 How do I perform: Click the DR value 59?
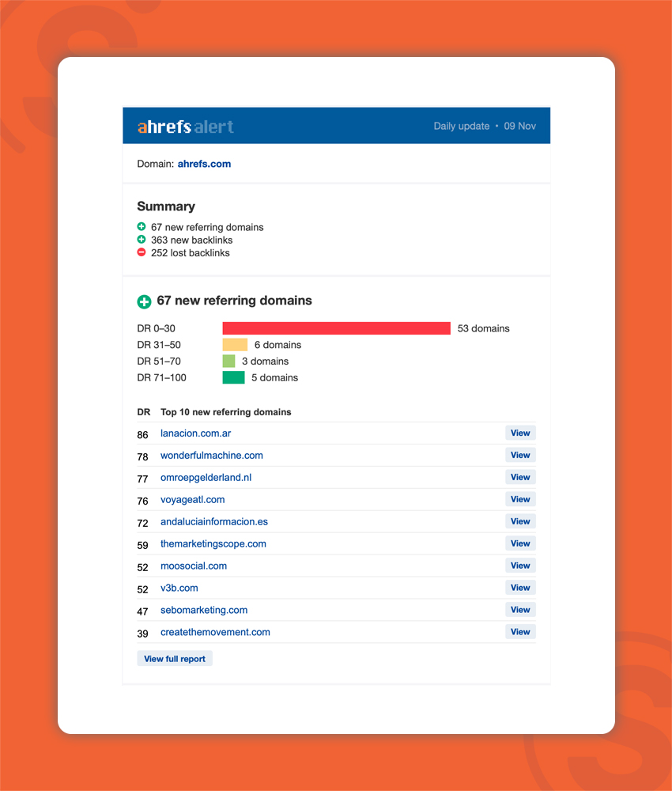point(142,545)
